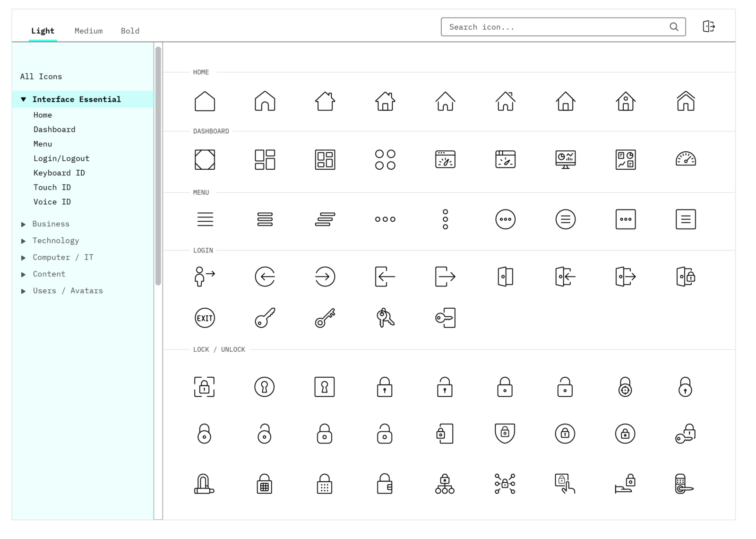756x539 pixels.
Task: Select the circular EXIT icon
Action: [x=205, y=318]
